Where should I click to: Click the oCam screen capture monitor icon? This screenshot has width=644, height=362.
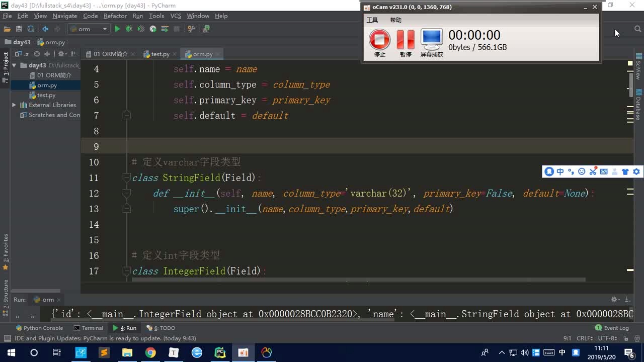tap(431, 40)
